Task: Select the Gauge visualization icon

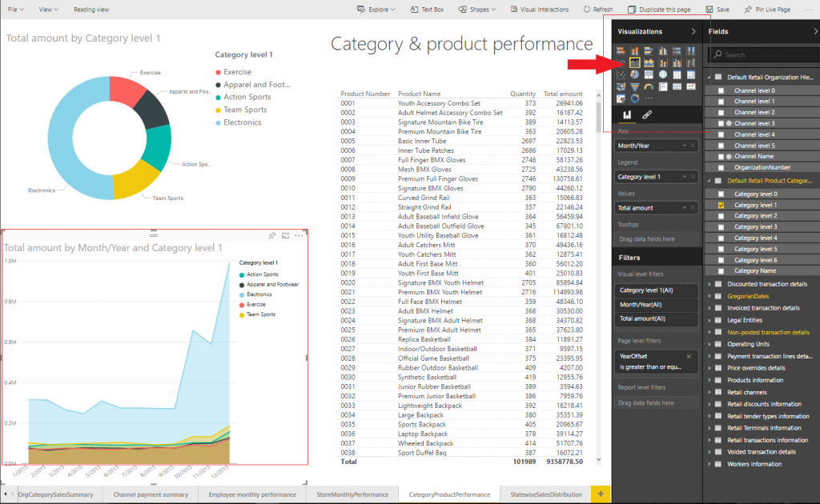Action: point(649,86)
